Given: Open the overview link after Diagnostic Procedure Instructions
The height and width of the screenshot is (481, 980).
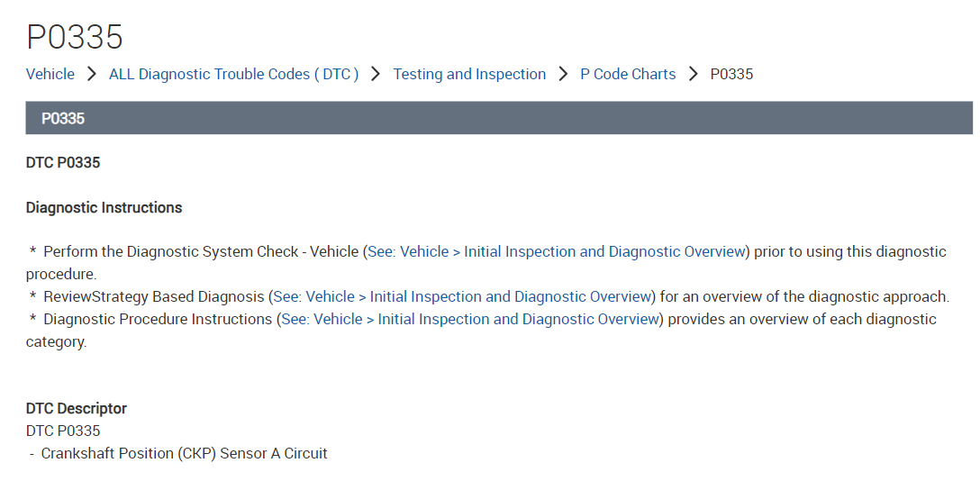Looking at the screenshot, I should (x=470, y=319).
